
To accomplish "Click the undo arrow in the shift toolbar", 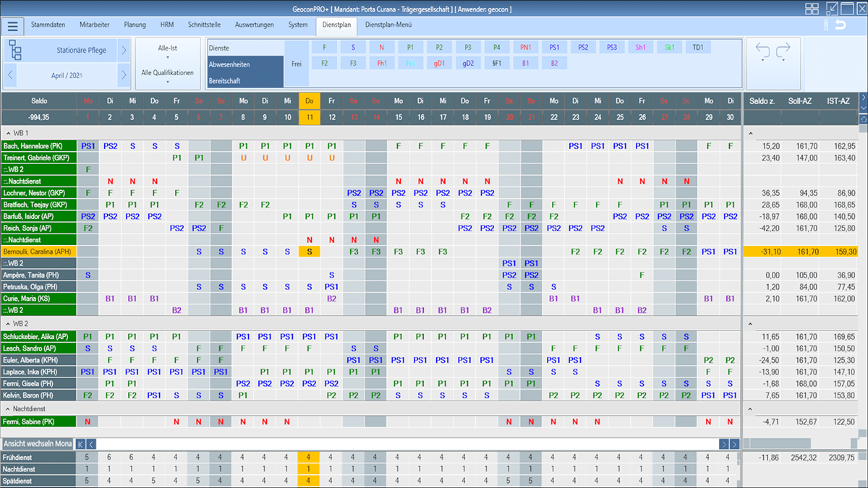I will 762,51.
